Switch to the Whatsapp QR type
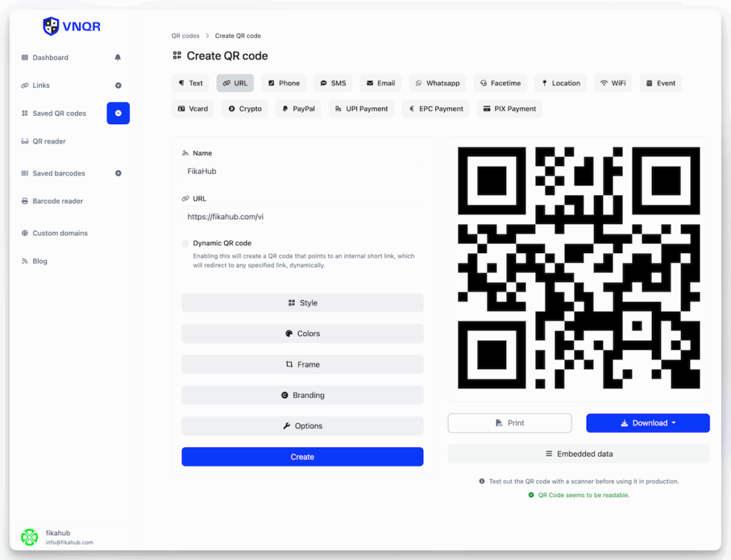 [x=437, y=83]
